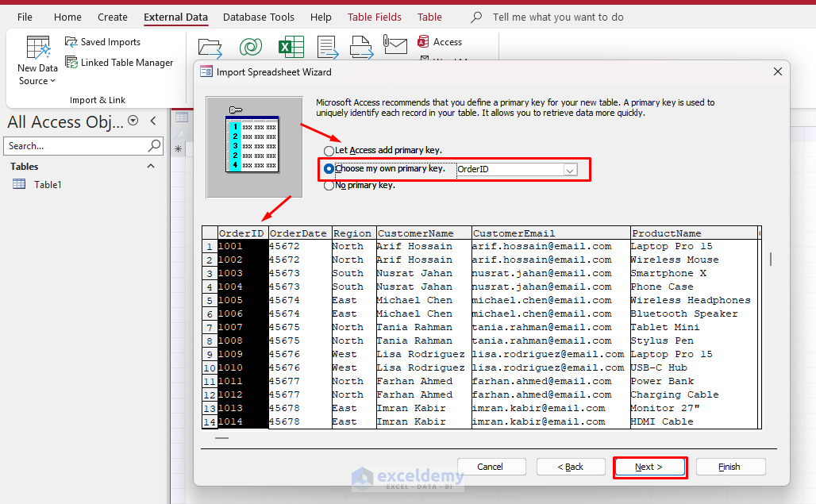The height and width of the screenshot is (504, 816).
Task: Open the Linked Table Manager
Action: 118,63
